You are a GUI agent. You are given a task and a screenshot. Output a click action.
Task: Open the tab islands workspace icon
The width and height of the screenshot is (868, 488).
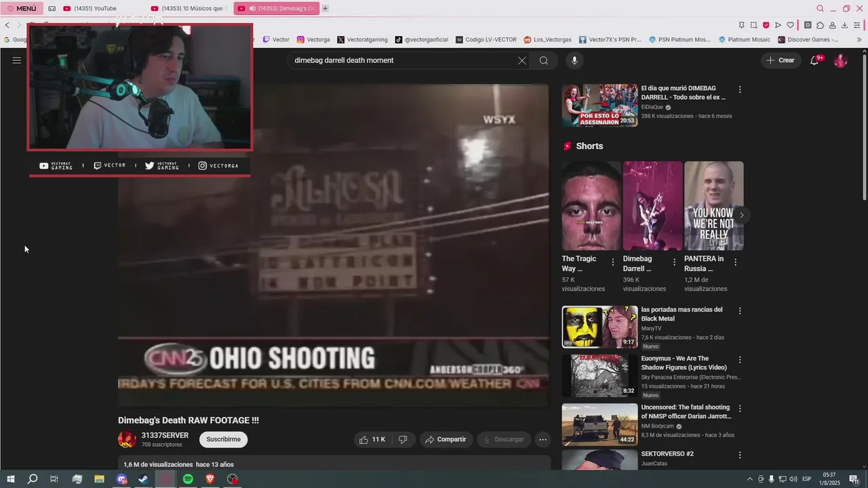pyautogui.click(x=52, y=8)
